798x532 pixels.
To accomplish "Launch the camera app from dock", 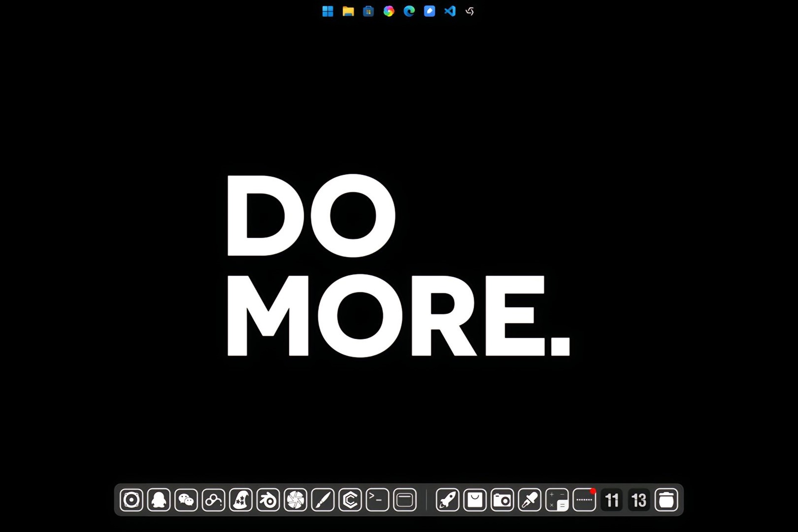I will coord(502,500).
